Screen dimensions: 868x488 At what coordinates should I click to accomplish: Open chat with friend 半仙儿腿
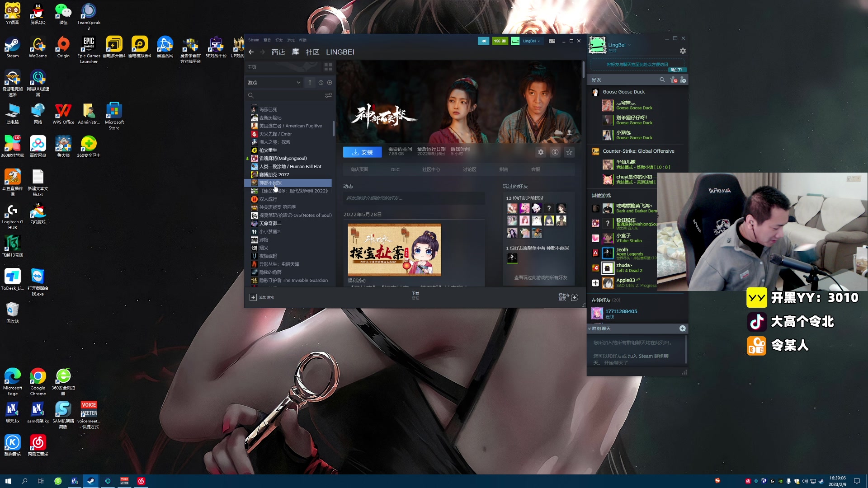(637, 164)
